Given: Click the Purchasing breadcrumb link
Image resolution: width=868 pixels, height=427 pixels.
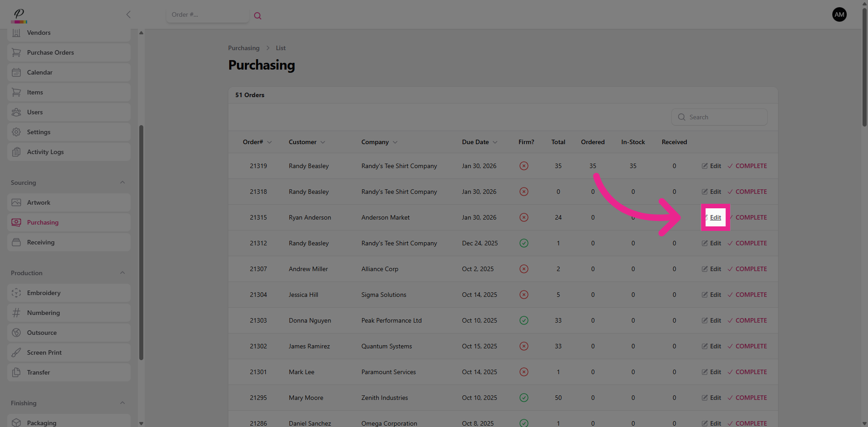Looking at the screenshot, I should pos(244,48).
